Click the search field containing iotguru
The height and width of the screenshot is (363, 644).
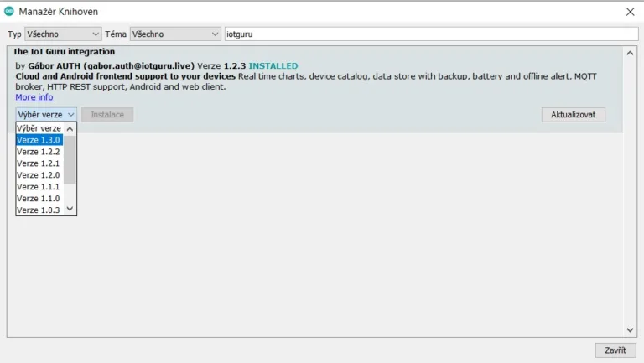(x=431, y=34)
